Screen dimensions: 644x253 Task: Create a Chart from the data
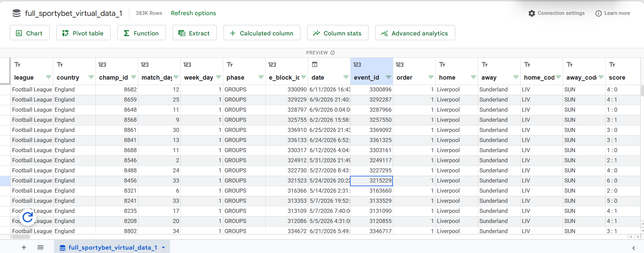pyautogui.click(x=30, y=33)
